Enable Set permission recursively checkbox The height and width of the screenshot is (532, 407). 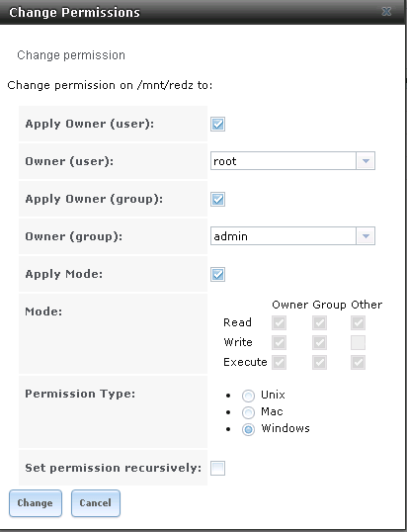coord(217,468)
